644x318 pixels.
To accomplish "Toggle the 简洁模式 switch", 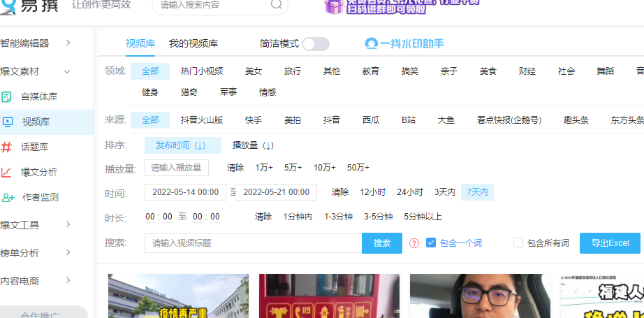I will (316, 44).
